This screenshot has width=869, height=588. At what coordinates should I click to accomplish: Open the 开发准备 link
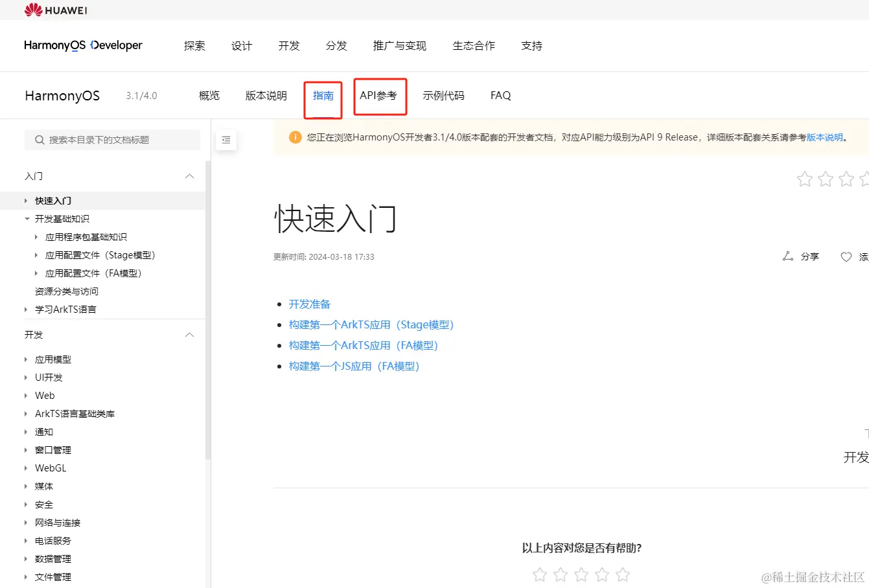310,304
